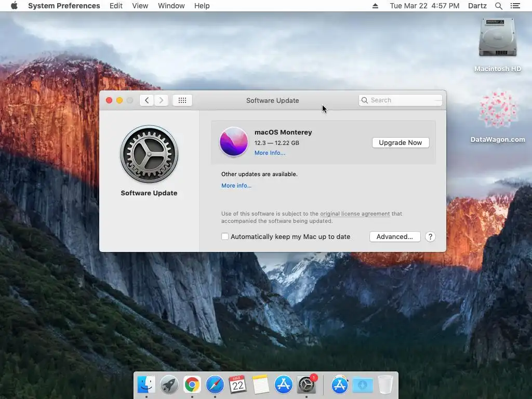
Task: Click the Software Update window title
Action: (272, 100)
